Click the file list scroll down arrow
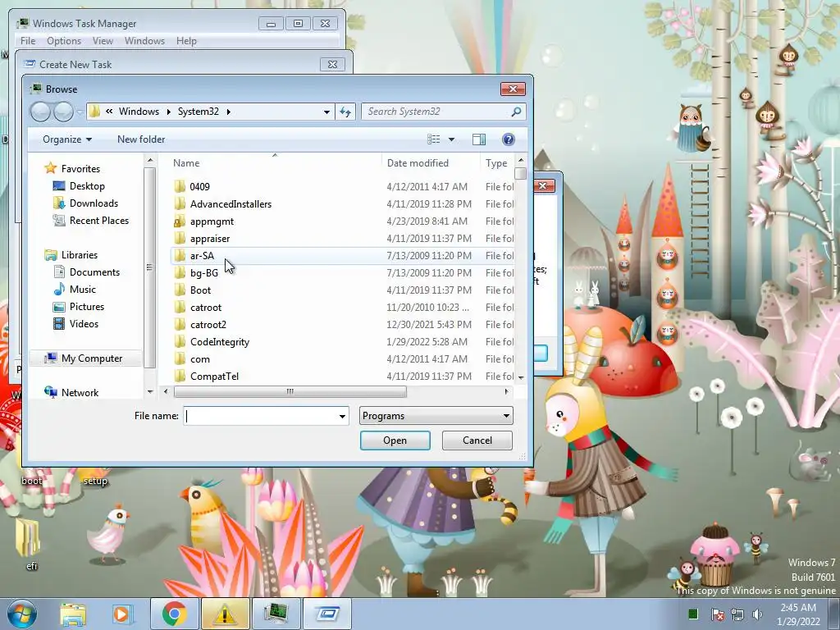Viewport: 840px width, 630px height. coord(521,377)
